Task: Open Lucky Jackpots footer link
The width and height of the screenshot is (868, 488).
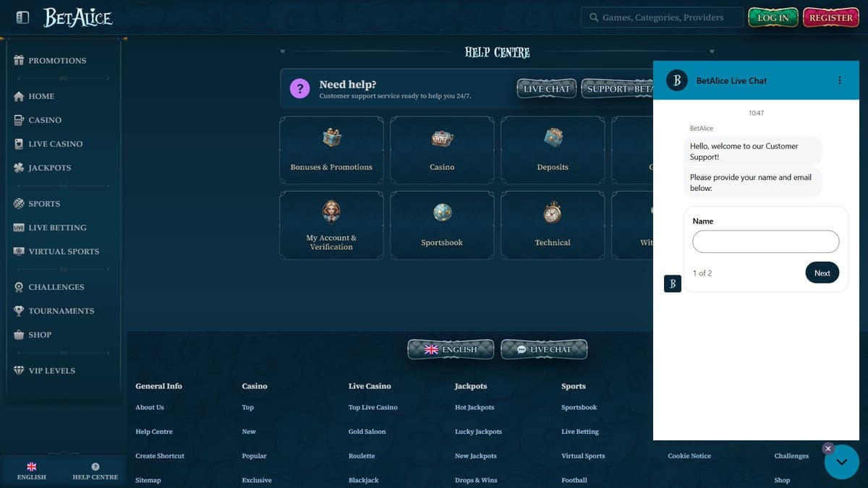Action: [478, 432]
